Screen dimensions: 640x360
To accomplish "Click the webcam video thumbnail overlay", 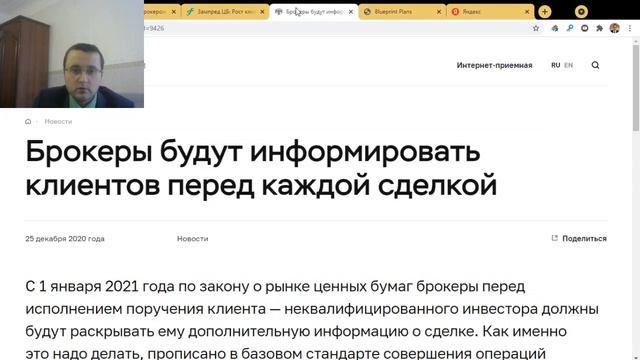I will point(72,54).
